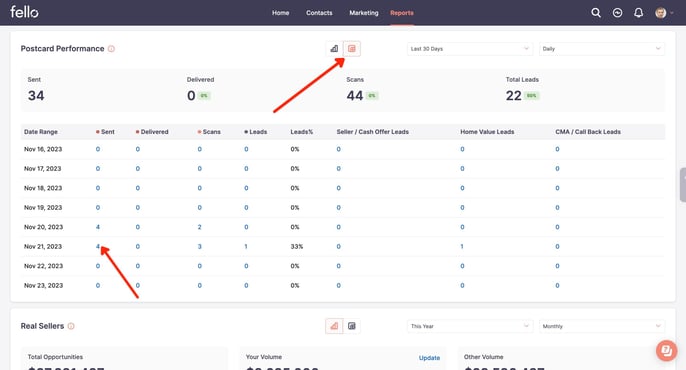
Task: Show Postcard Performance table view
Action: click(352, 49)
